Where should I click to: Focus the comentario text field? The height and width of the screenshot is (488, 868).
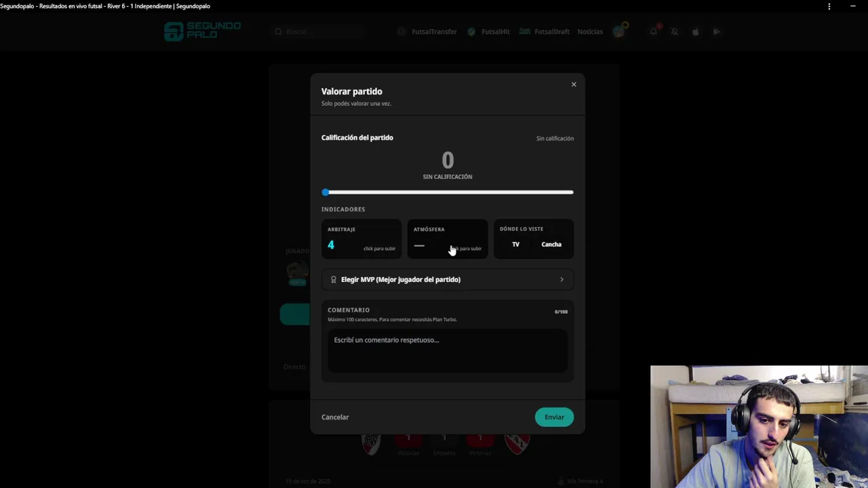coord(448,351)
